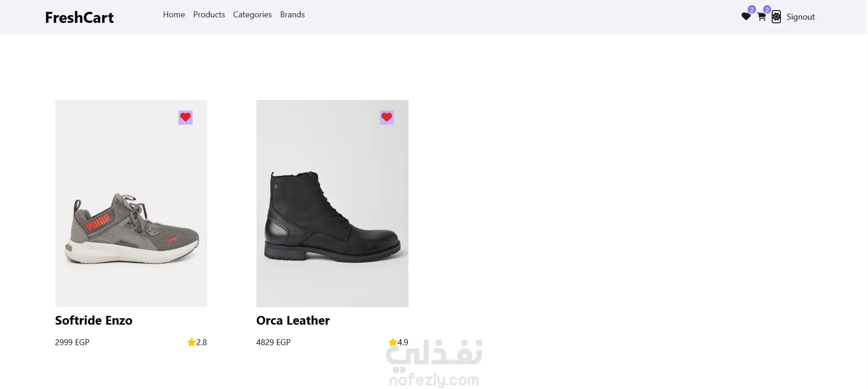The height and width of the screenshot is (389, 868).
Task: Navigate to Categories
Action: coord(252,15)
